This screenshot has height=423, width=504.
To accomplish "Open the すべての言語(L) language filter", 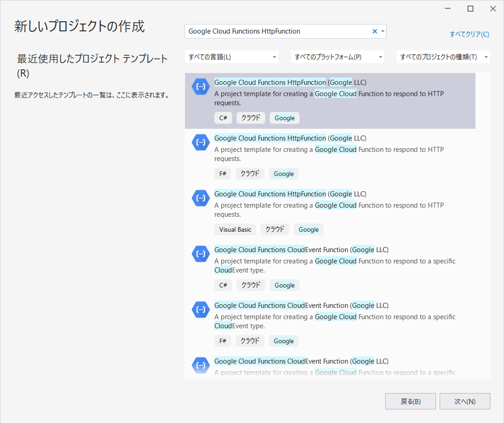I will pos(231,57).
